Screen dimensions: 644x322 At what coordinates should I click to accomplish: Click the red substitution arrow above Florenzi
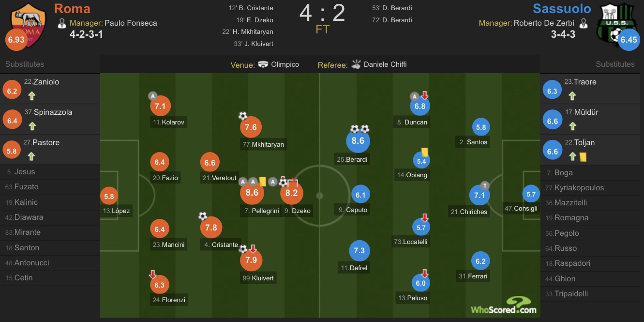pos(153,275)
